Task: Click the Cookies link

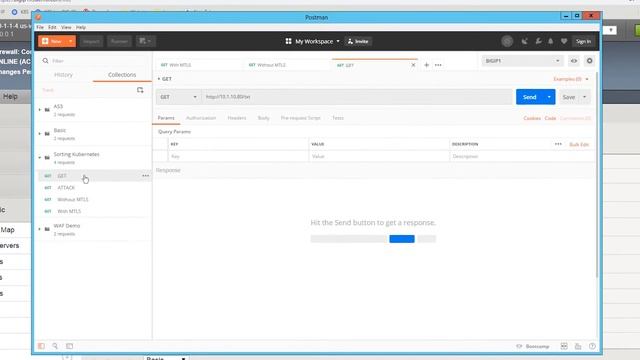Action: pyautogui.click(x=532, y=118)
